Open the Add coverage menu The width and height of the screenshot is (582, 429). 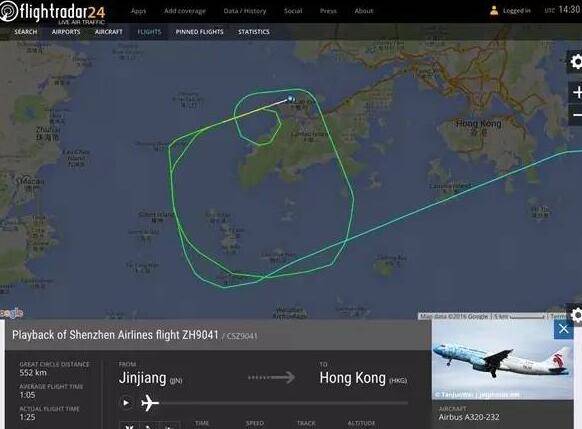[185, 11]
